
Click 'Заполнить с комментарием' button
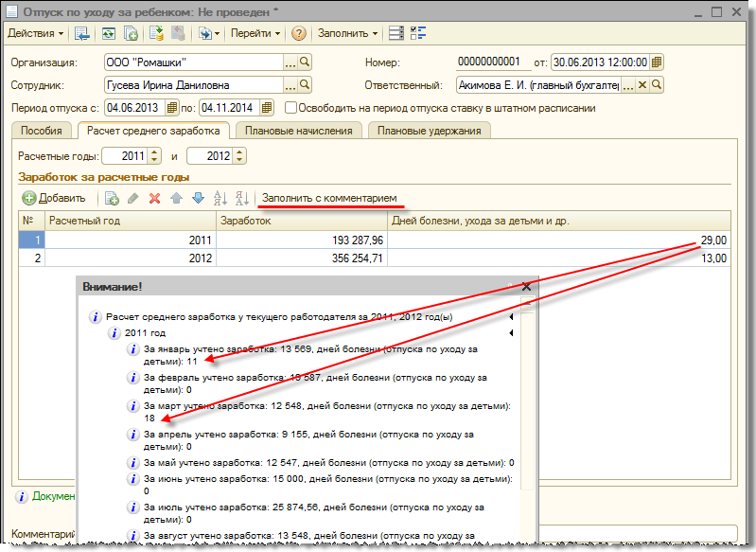tap(329, 198)
